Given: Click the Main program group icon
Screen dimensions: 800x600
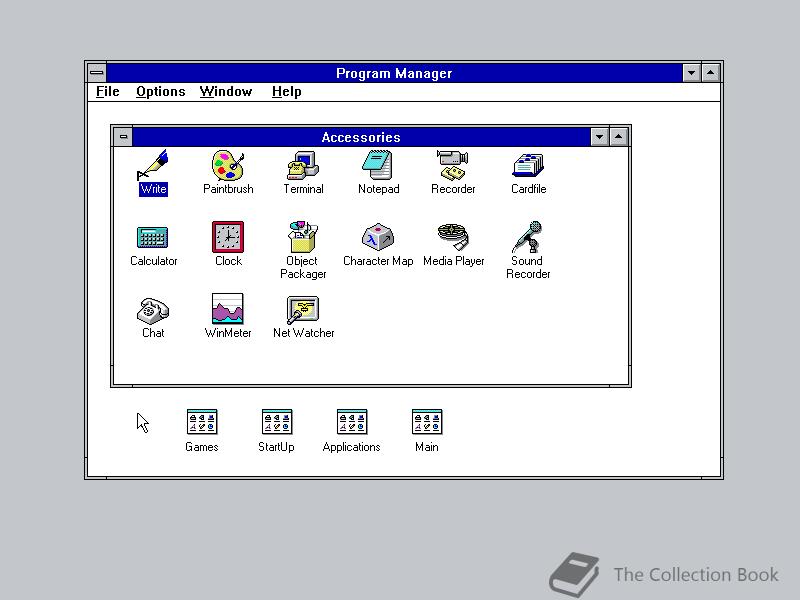Looking at the screenshot, I should point(427,422).
